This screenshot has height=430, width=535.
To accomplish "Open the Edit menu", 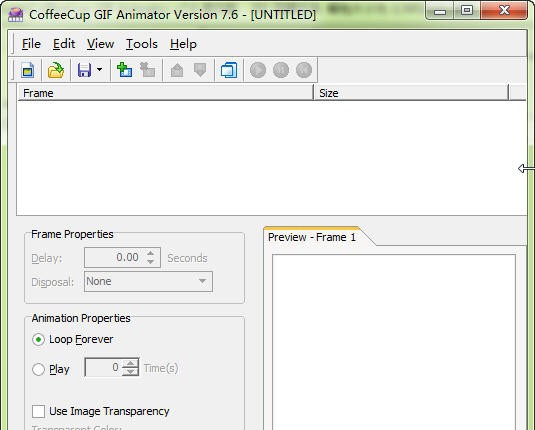I will coord(64,44).
